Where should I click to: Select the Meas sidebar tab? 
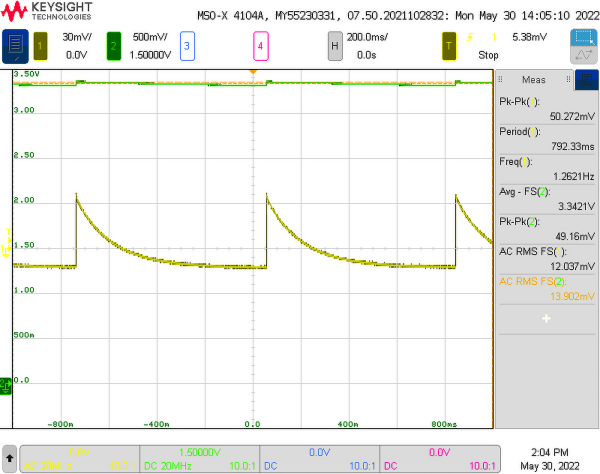[534, 80]
